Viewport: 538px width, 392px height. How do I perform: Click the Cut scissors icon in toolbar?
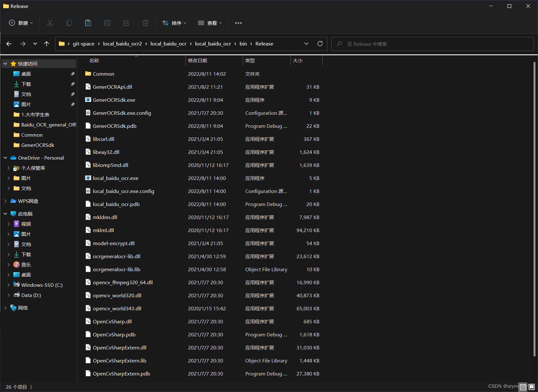(x=50, y=23)
